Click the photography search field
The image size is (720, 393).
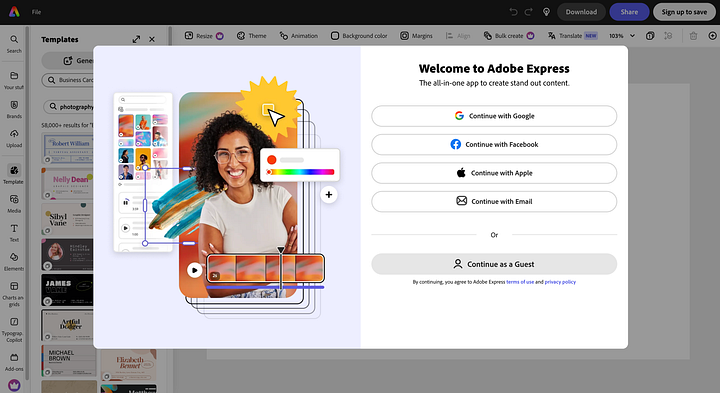[69, 107]
